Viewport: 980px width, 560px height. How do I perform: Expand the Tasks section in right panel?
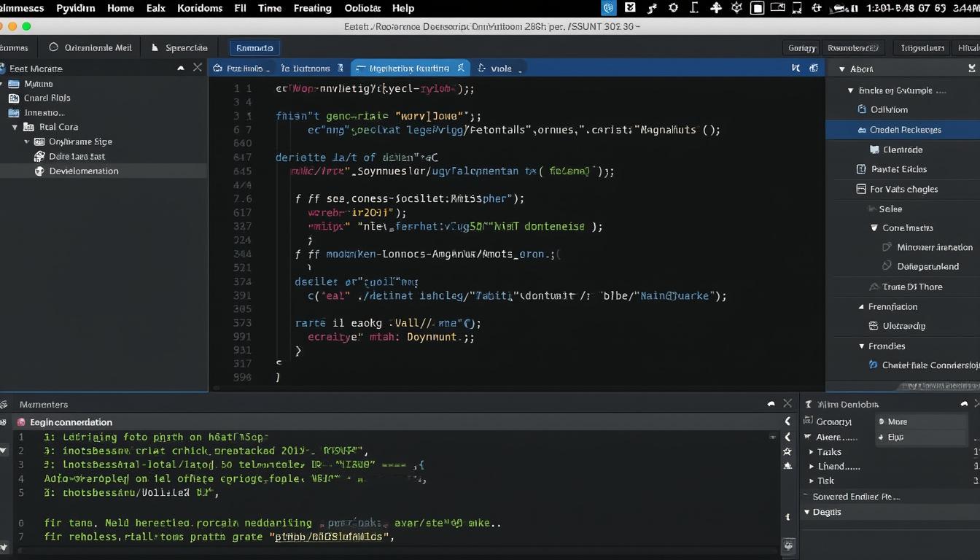tap(811, 451)
